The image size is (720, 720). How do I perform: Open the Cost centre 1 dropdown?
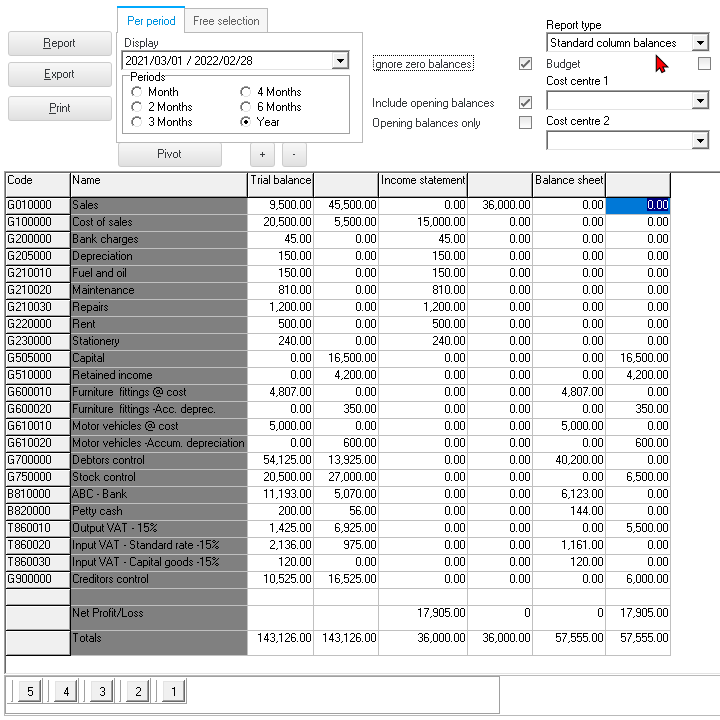(x=700, y=101)
